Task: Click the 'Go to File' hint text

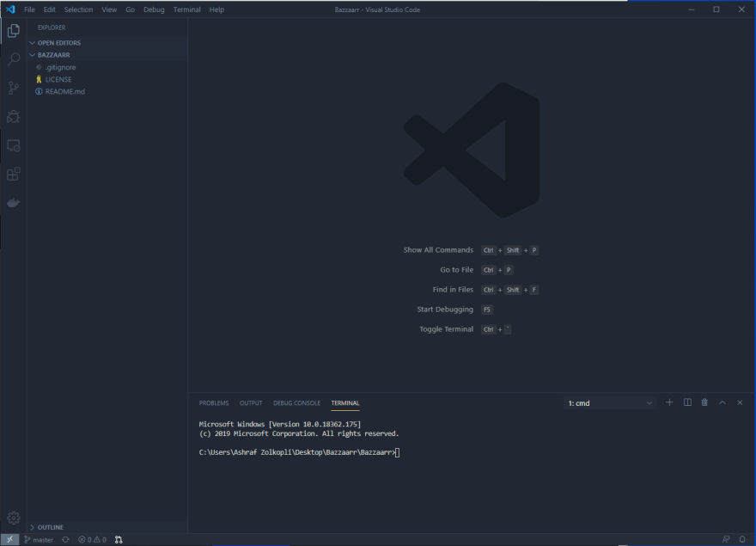Action: coord(456,270)
